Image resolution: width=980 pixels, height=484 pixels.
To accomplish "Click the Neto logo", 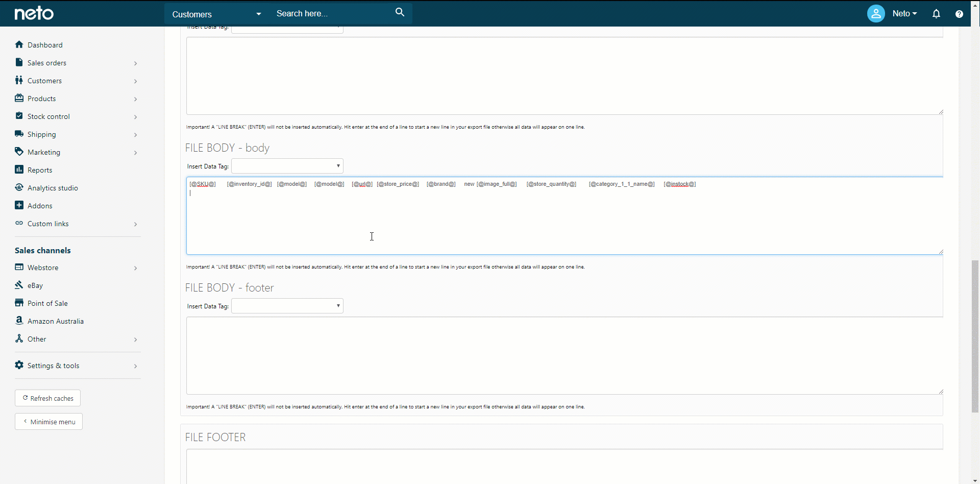I will pos(34,13).
